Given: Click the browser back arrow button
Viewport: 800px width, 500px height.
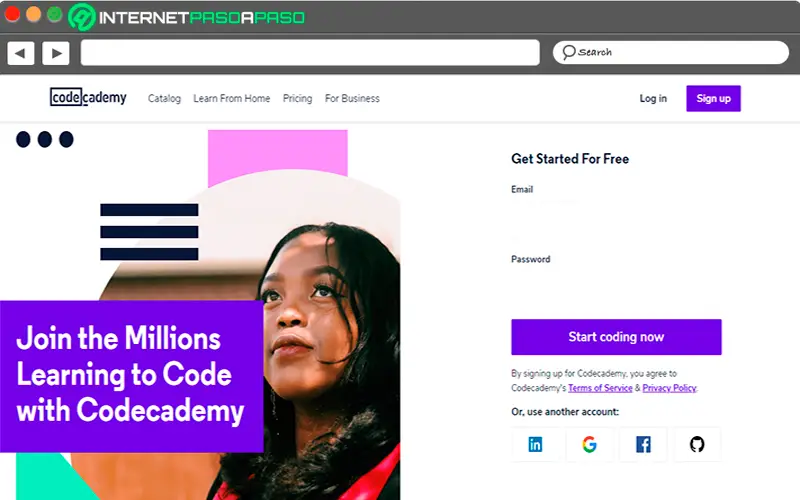Looking at the screenshot, I should [21, 53].
